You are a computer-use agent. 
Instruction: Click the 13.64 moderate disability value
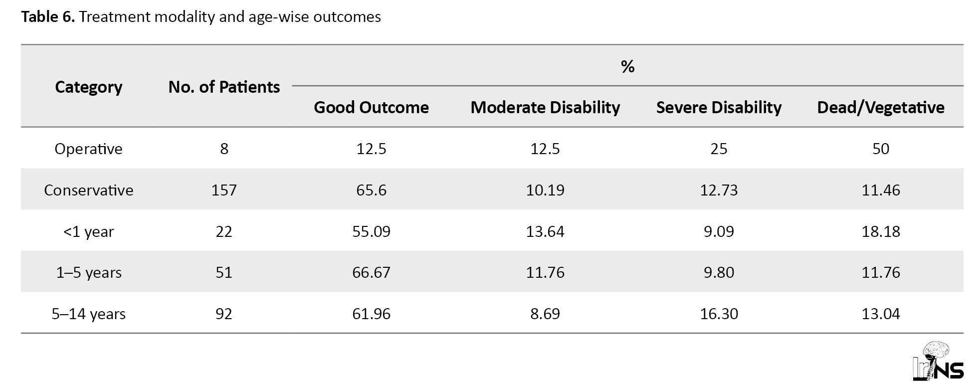[x=545, y=231]
